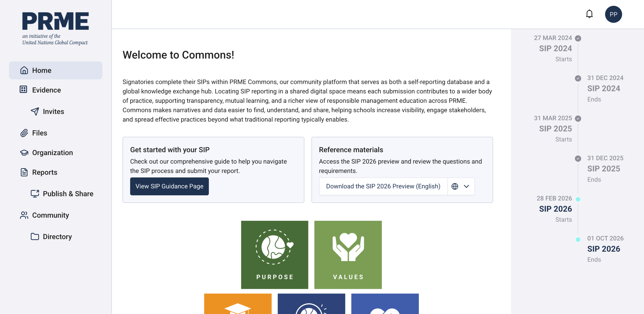Click the 28 FEB 2026 timeline marker
The width and height of the screenshot is (644, 314).
[578, 199]
